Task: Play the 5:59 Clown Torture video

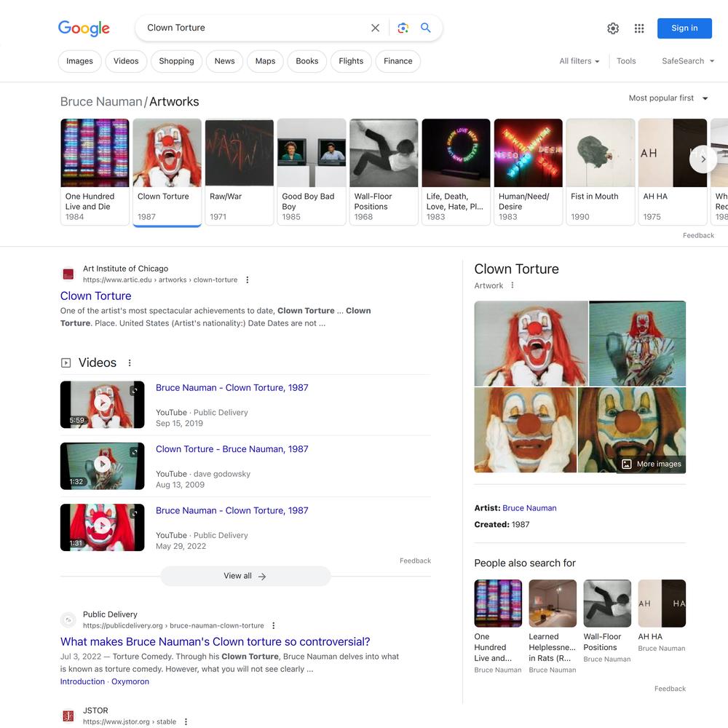Action: [102, 404]
